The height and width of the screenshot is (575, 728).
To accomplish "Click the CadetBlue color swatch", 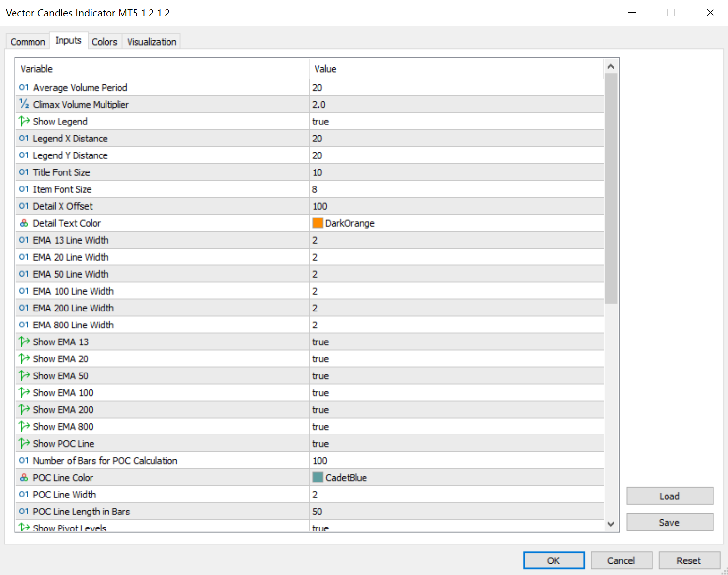I will [318, 477].
